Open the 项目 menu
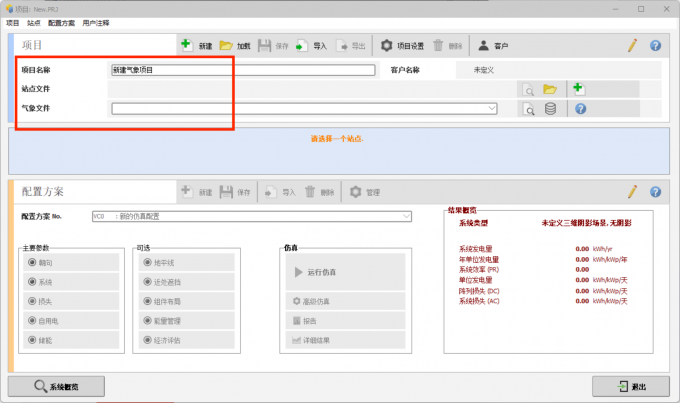This screenshot has height=403, width=680. [x=13, y=23]
